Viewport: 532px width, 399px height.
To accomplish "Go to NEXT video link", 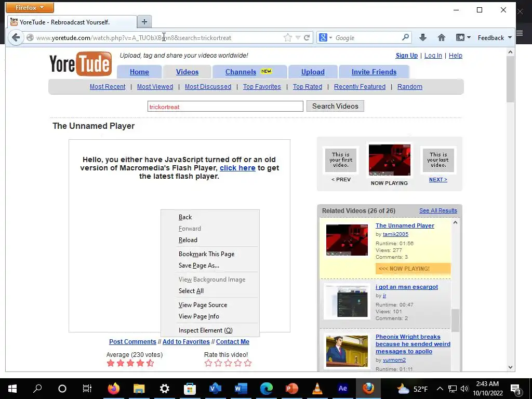I will click(438, 179).
